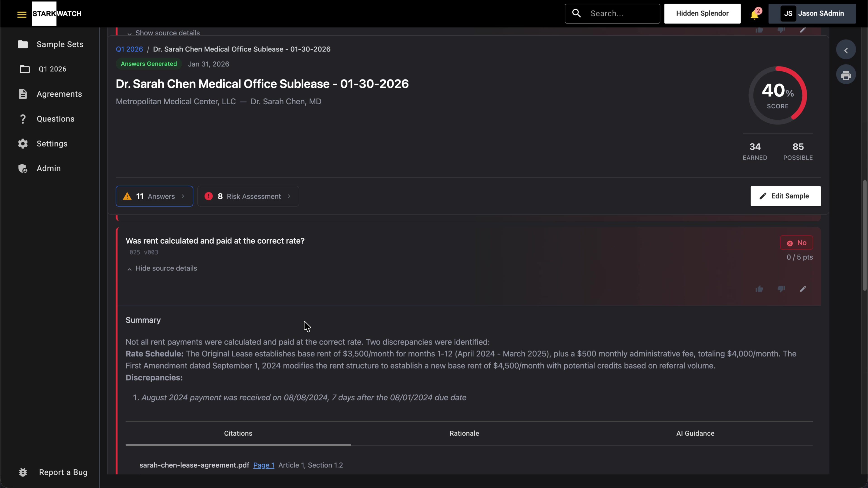The image size is (868, 488).
Task: Open Settings from the sidebar
Action: 52,144
